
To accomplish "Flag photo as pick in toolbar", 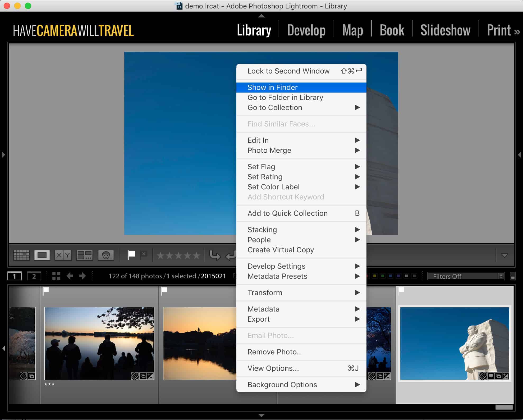I will click(131, 255).
